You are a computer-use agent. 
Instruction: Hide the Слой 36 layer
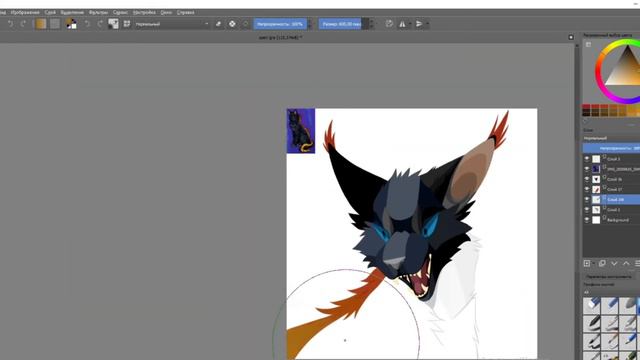[x=587, y=179]
